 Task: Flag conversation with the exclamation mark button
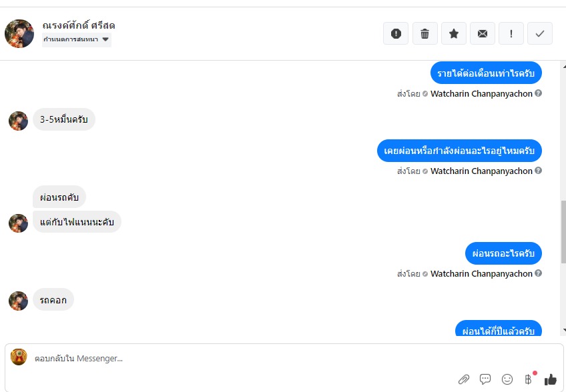(x=511, y=33)
